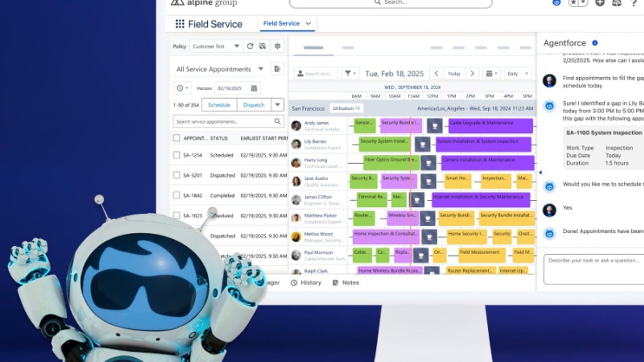Click San Francisco territory row

click(x=413, y=108)
